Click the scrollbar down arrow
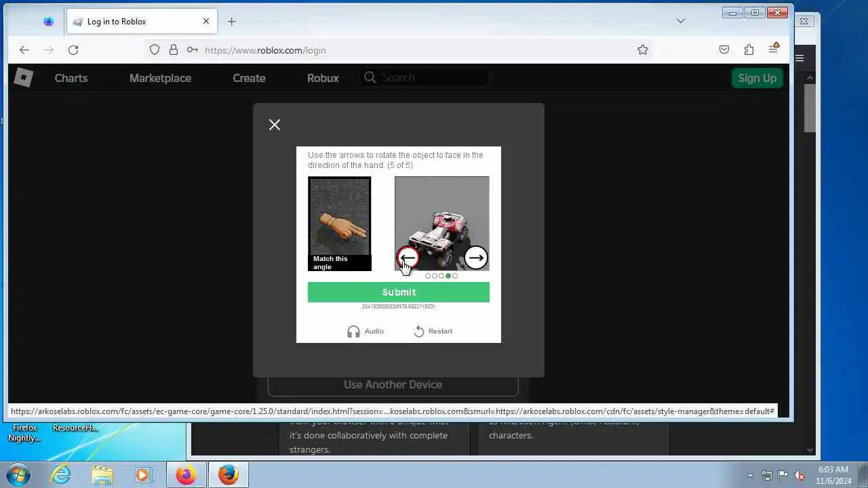 pos(810,449)
